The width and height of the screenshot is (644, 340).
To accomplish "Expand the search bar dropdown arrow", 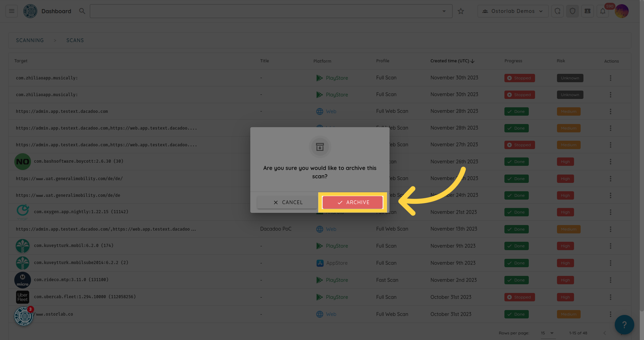I will pyautogui.click(x=444, y=11).
